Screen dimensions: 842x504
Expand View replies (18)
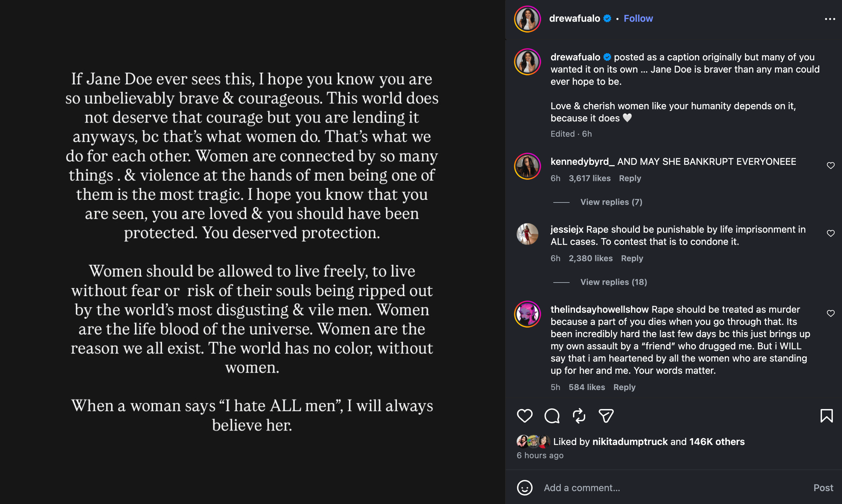pos(613,282)
